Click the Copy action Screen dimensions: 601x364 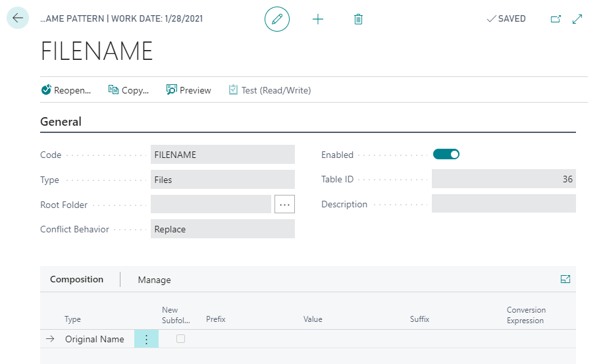[x=129, y=90]
